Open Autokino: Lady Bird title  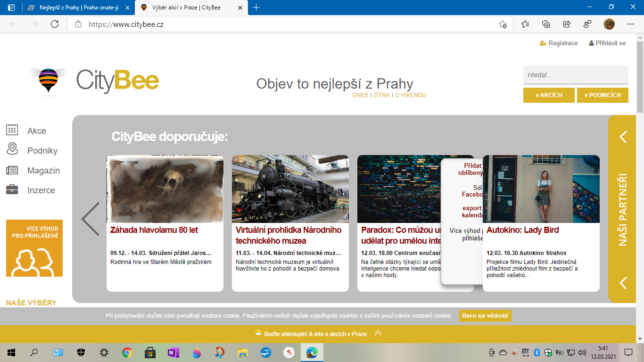pos(522,230)
